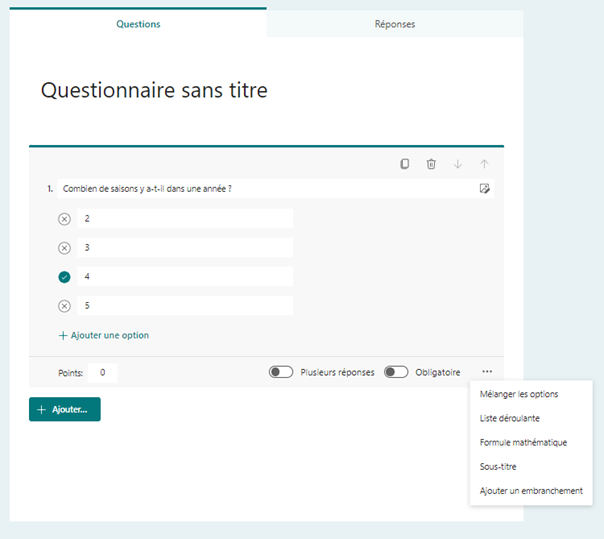Click the answer field containing 2

185,218
